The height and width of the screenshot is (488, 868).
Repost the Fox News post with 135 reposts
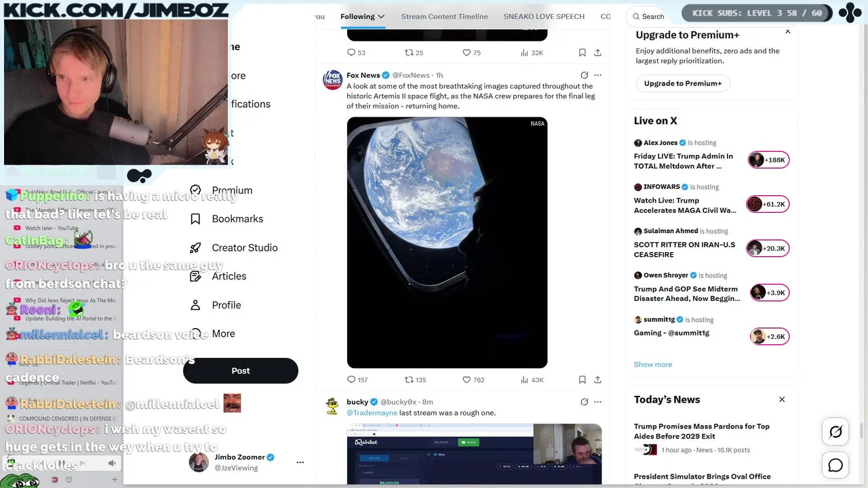tap(415, 380)
